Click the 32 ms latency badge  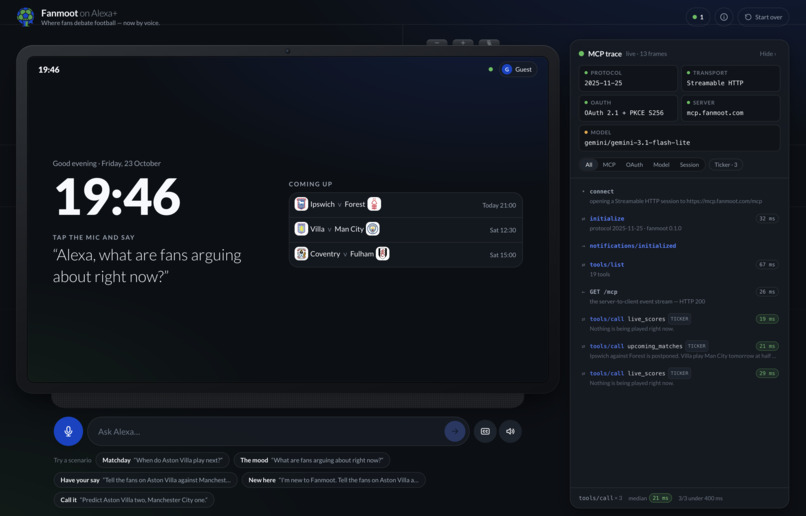click(x=767, y=218)
